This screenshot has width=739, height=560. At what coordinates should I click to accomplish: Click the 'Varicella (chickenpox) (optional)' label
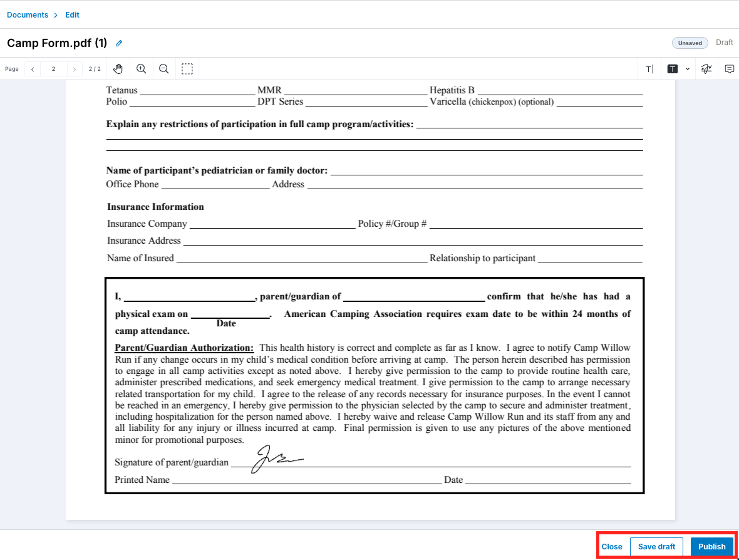point(492,102)
